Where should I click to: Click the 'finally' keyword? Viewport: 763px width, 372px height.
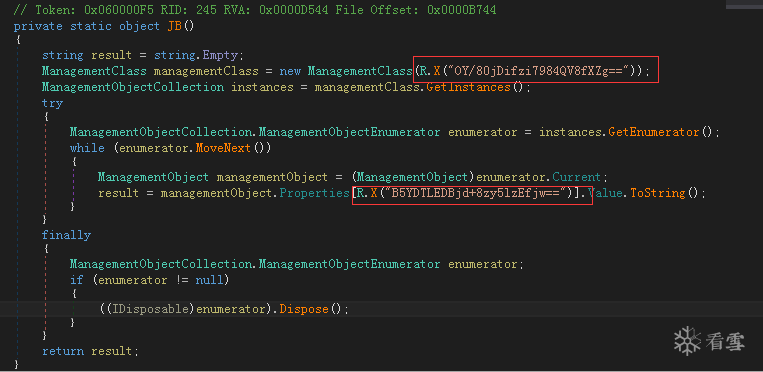(66, 235)
